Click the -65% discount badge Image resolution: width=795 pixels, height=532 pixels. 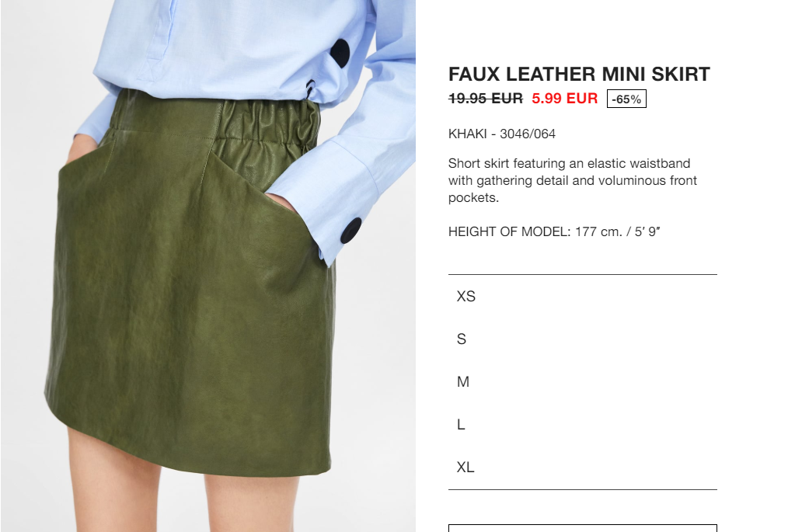click(626, 99)
